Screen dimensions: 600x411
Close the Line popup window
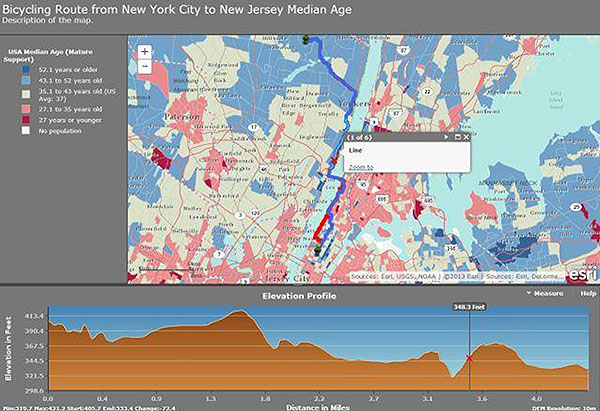click(x=464, y=137)
